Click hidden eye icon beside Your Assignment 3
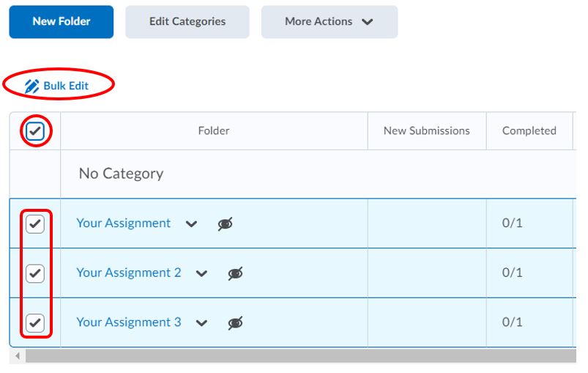Screen dimensions: 588x373 tap(235, 322)
